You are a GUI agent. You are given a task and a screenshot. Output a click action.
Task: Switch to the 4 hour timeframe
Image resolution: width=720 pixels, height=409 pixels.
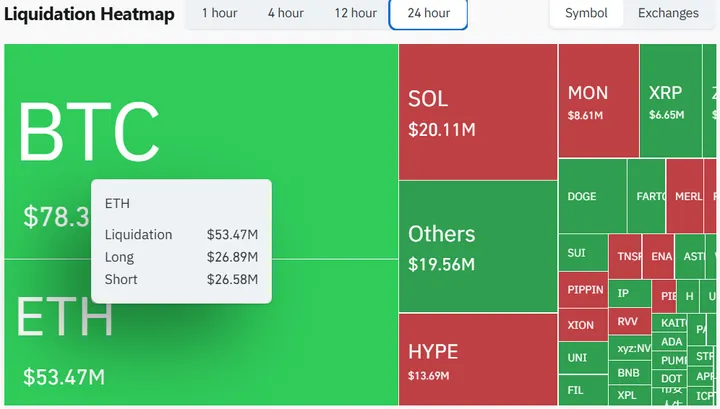[285, 14]
